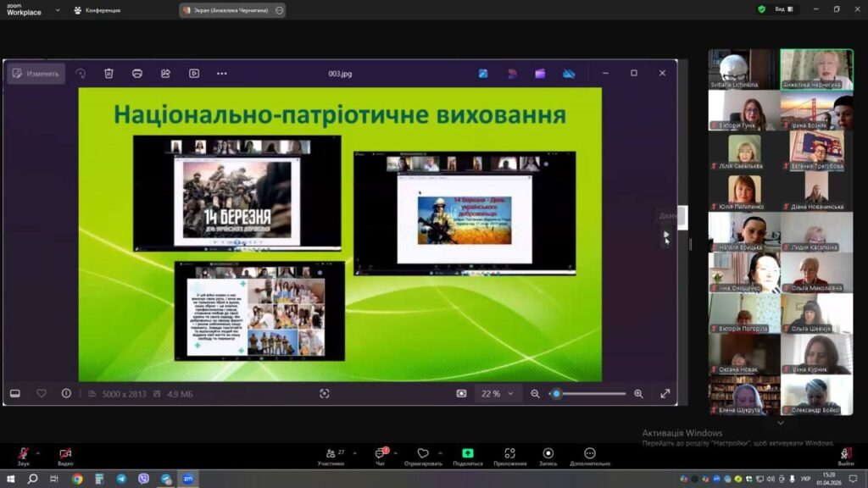
Task: Open the three-dots more menu in photo viewer
Action: pos(222,74)
